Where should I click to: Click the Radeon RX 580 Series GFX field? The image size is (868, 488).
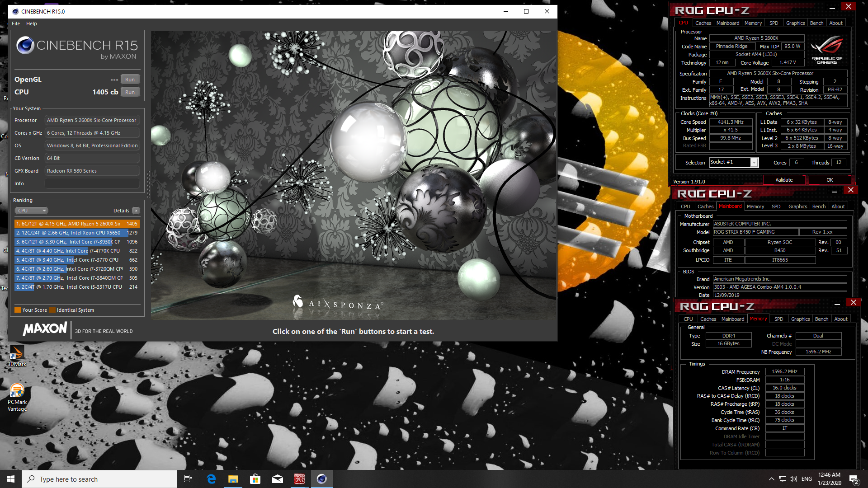92,171
